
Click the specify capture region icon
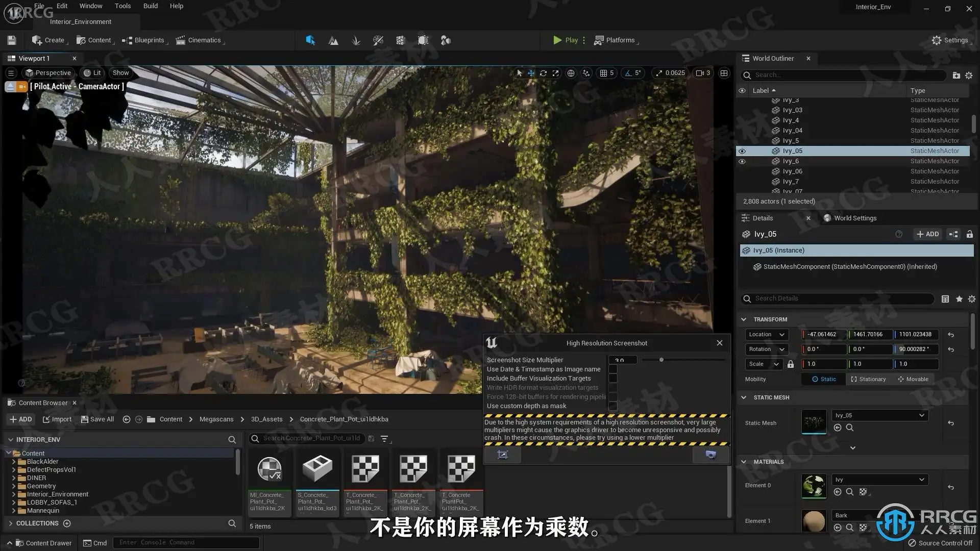point(503,455)
